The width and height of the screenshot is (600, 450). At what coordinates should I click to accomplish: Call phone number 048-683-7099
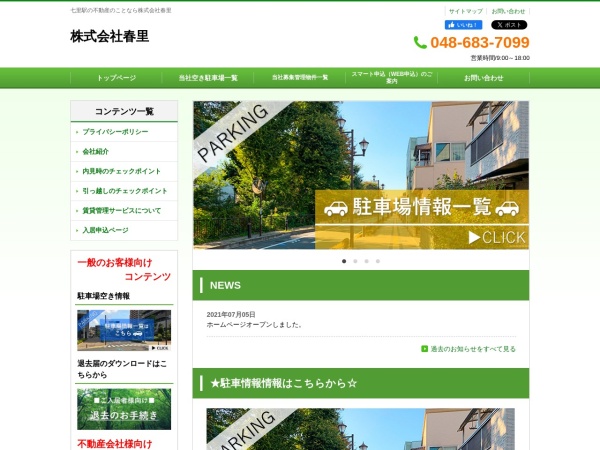pos(480,42)
